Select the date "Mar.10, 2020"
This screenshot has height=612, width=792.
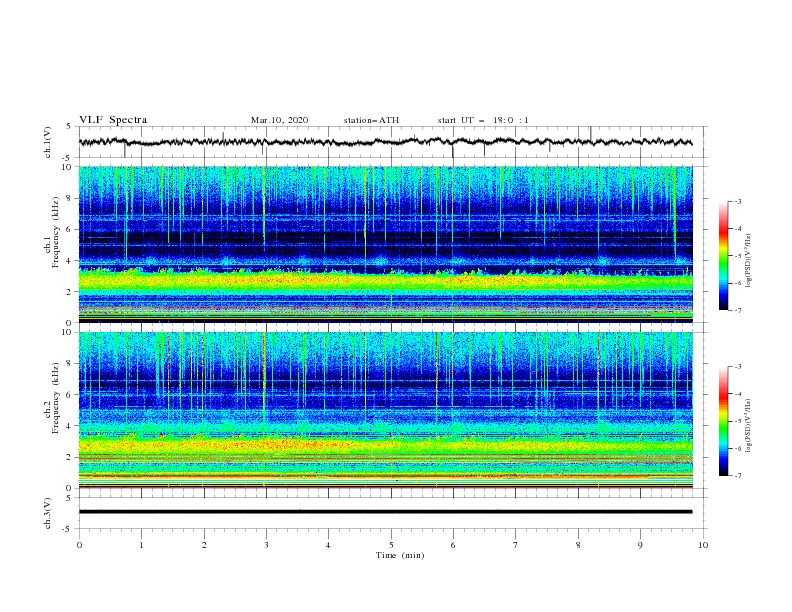click(x=279, y=120)
